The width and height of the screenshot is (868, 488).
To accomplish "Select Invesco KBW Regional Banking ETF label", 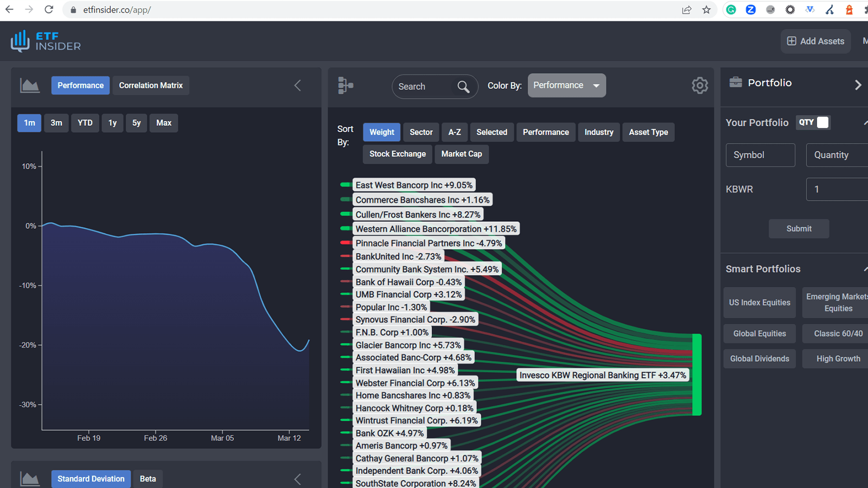I will tap(603, 375).
